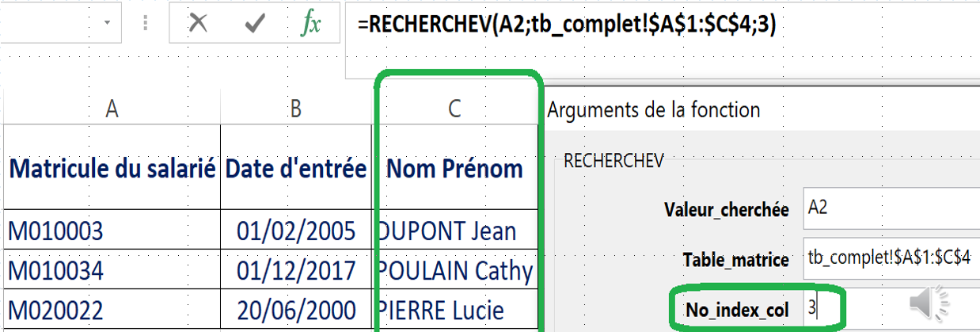This screenshot has width=980, height=332.
Task: Select cell containing M010003
Action: [112, 231]
